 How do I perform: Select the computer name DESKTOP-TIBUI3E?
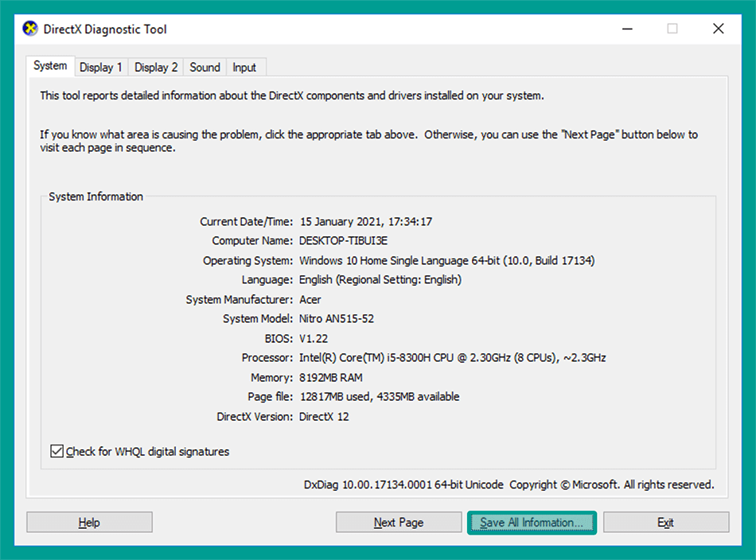click(343, 240)
